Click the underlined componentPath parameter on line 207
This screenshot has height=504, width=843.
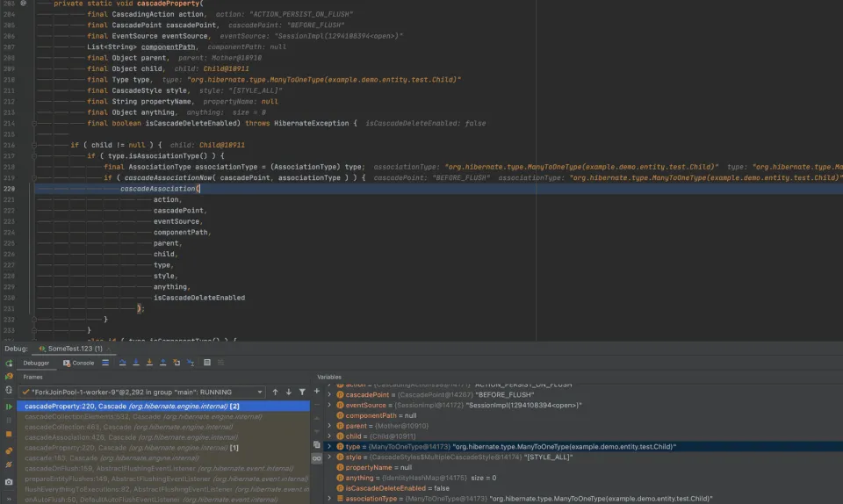tap(168, 47)
